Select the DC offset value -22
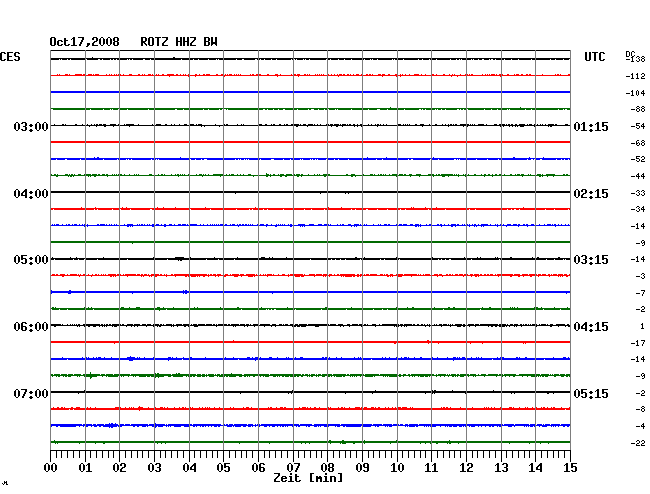The height and width of the screenshot is (494, 650). point(638,443)
